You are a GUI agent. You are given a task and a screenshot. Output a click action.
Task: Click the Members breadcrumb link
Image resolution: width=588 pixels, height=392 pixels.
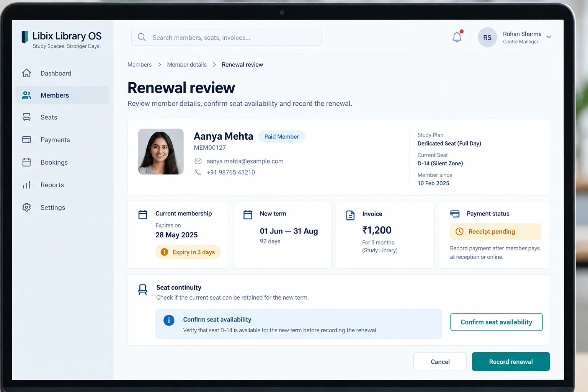pos(139,65)
